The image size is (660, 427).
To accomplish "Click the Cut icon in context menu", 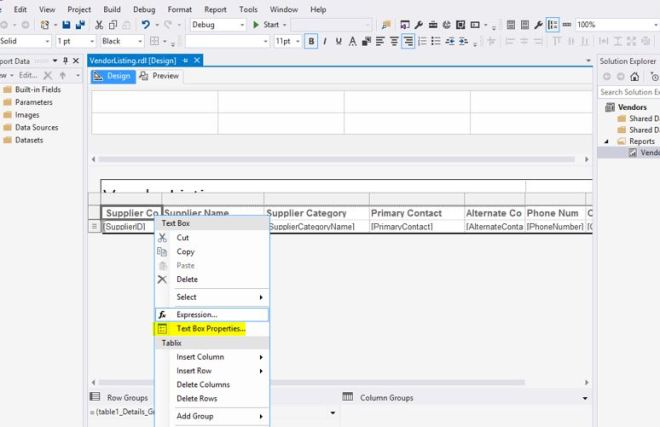I will 162,238.
